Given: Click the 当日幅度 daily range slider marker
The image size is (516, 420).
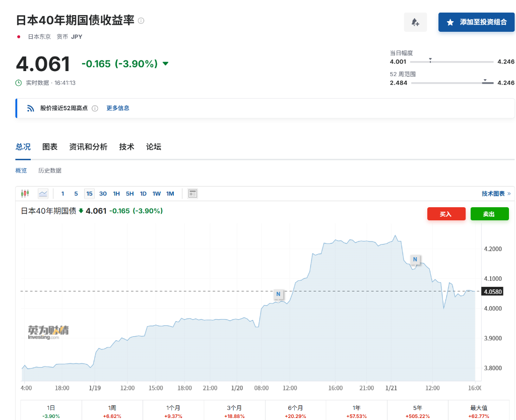Looking at the screenshot, I should click(431, 61).
